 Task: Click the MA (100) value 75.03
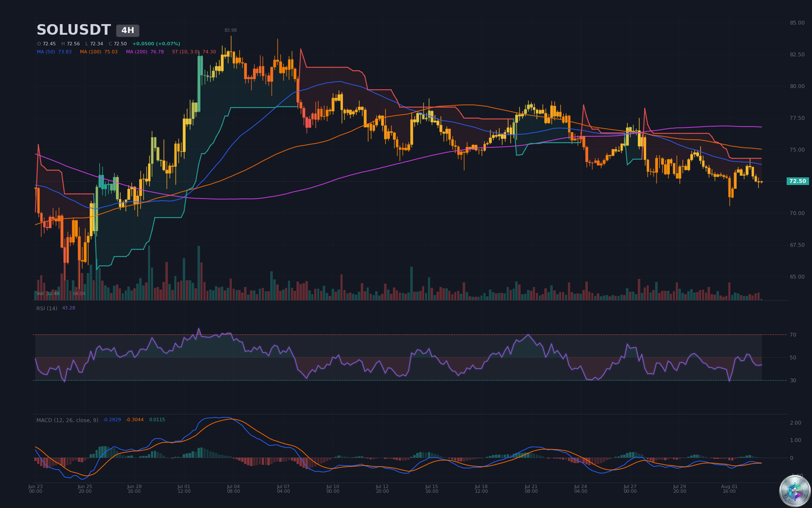(111, 52)
